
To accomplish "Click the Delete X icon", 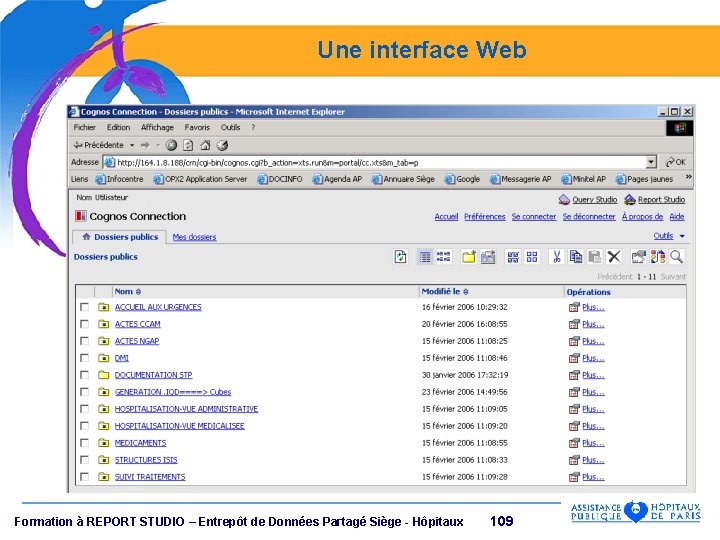I will pos(614,257).
